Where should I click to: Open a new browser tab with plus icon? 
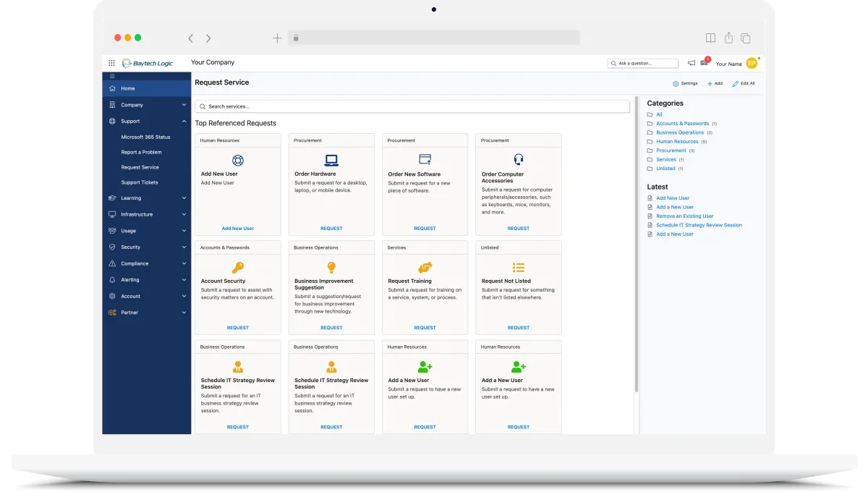[277, 38]
